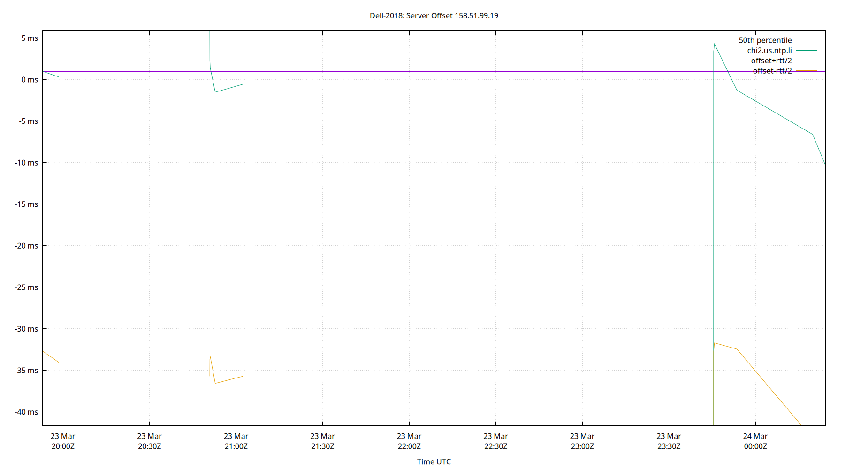Select the 0 ms y-axis label
The image size is (868, 469).
(29, 80)
